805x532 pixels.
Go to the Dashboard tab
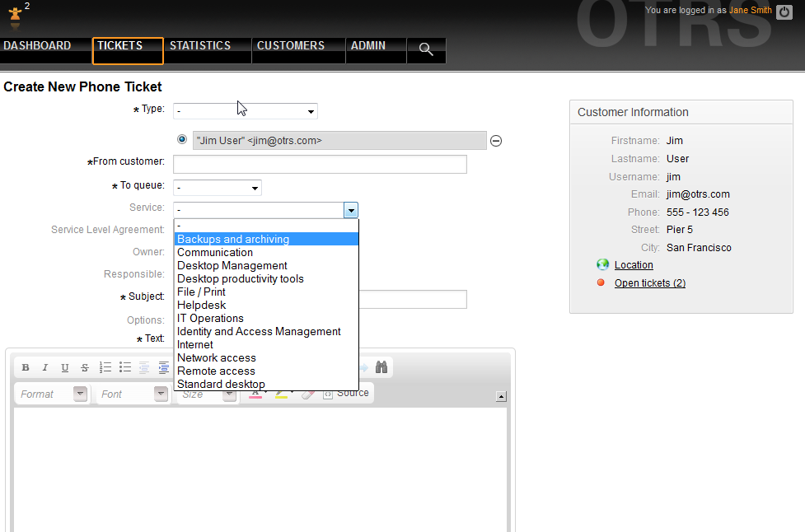(x=37, y=46)
